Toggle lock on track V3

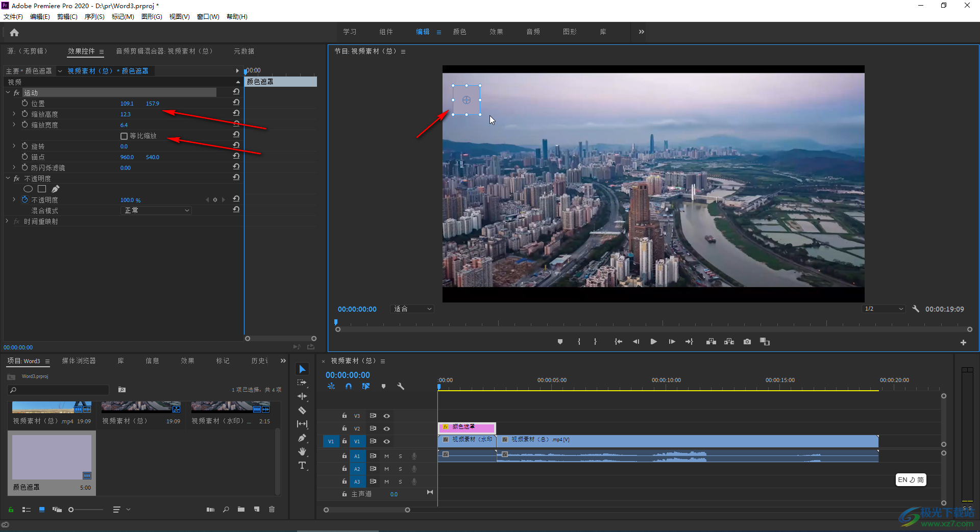pos(345,416)
